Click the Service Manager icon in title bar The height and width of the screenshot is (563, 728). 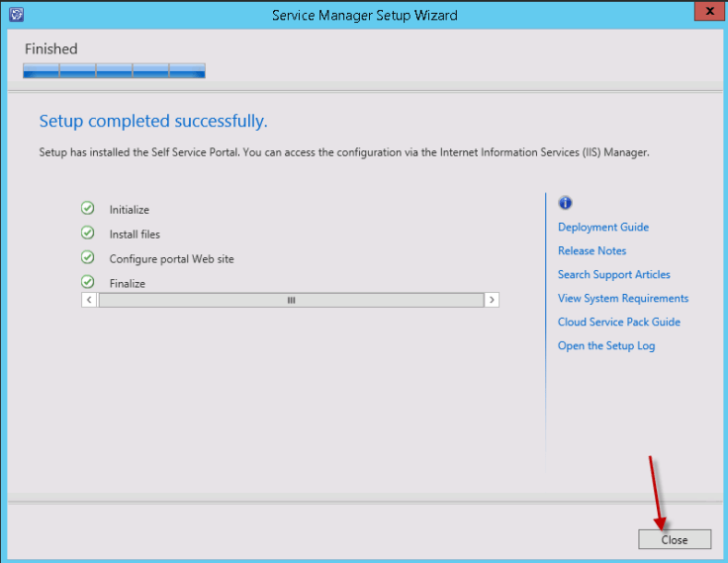pos(15,15)
